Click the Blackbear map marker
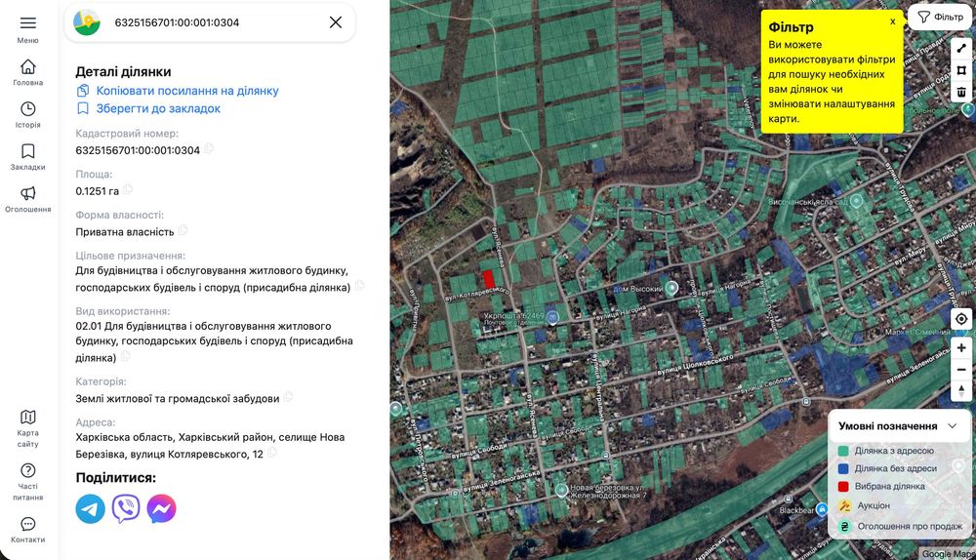 tap(822, 509)
